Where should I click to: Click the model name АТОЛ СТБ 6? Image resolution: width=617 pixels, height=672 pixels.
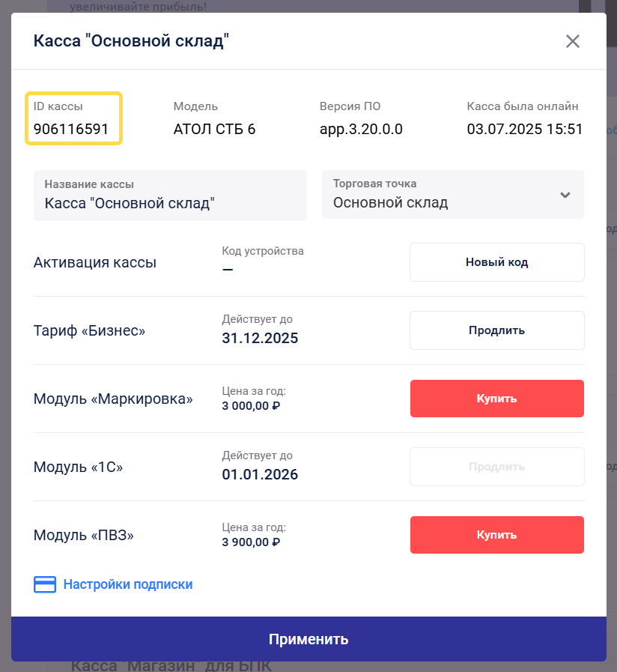click(214, 129)
